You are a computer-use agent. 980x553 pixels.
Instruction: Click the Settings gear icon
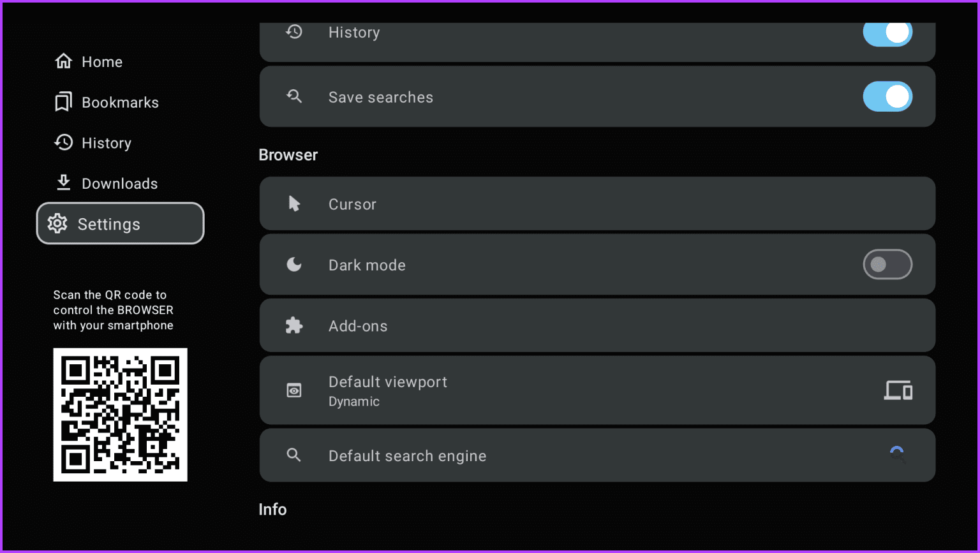[57, 223]
